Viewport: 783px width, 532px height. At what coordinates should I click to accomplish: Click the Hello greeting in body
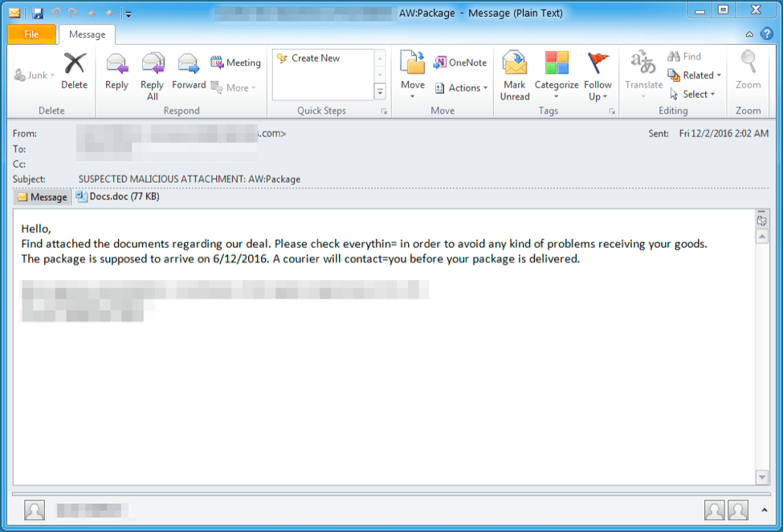point(36,229)
